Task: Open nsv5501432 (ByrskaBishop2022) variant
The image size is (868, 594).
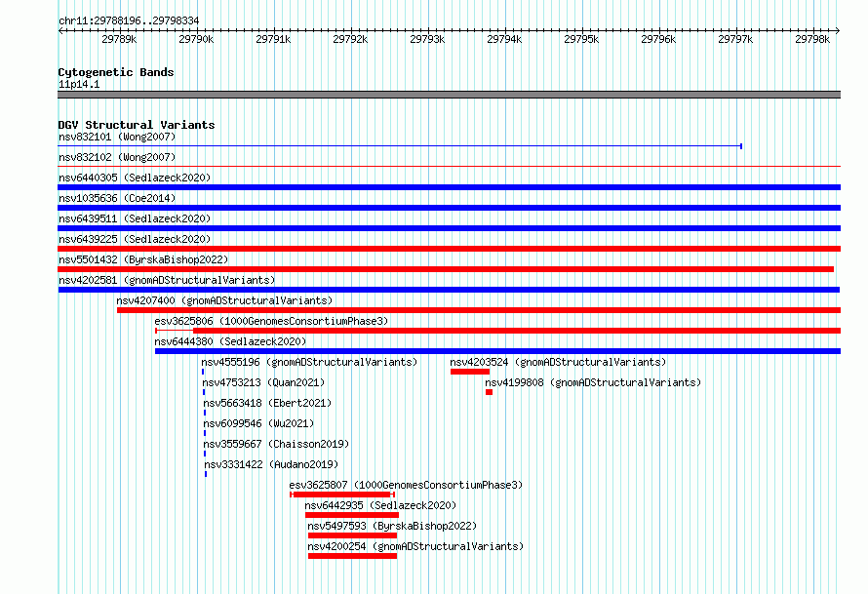Action: pyautogui.click(x=143, y=259)
